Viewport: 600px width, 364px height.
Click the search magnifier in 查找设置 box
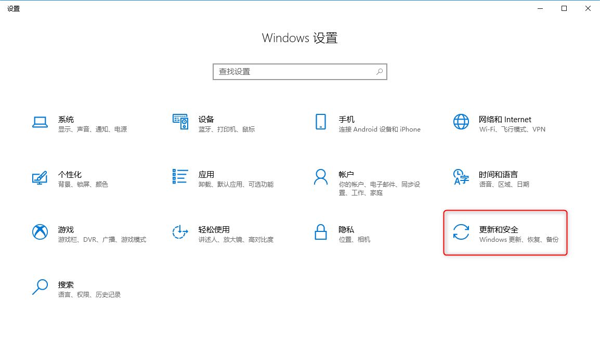tap(379, 72)
